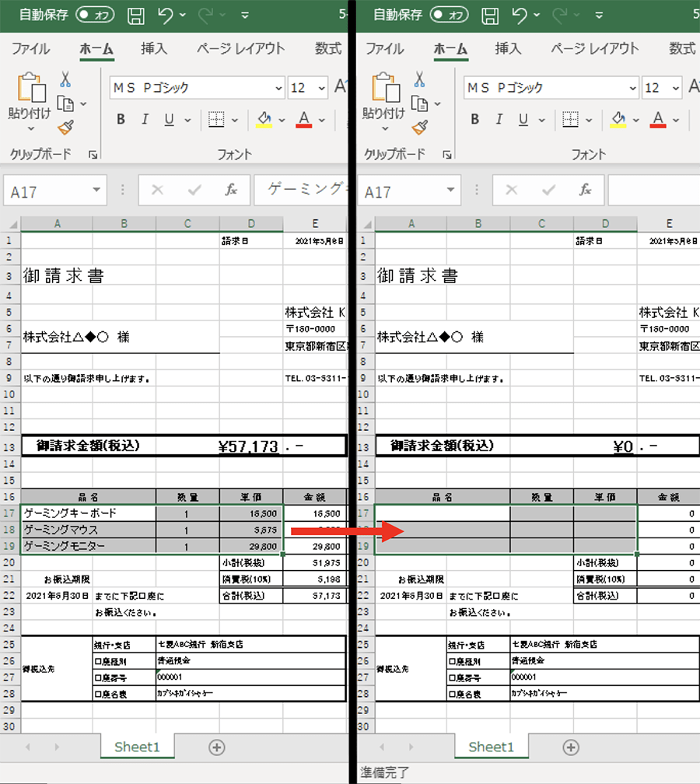Select empty cell A17 in right window
The height and width of the screenshot is (784, 700).
point(443,513)
